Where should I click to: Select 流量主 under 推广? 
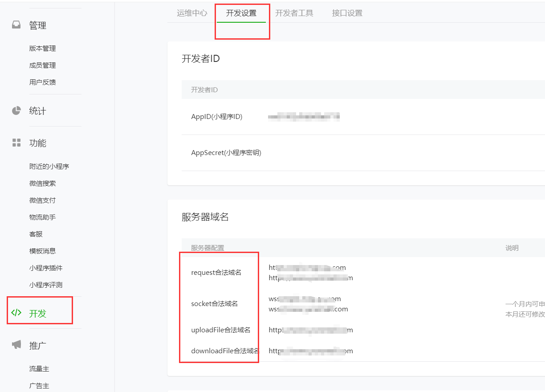[x=39, y=369]
